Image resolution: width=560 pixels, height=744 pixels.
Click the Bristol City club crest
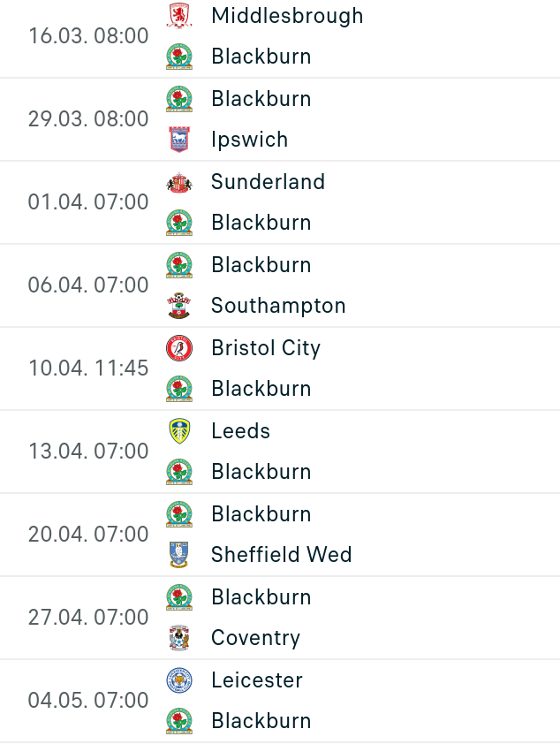(179, 348)
